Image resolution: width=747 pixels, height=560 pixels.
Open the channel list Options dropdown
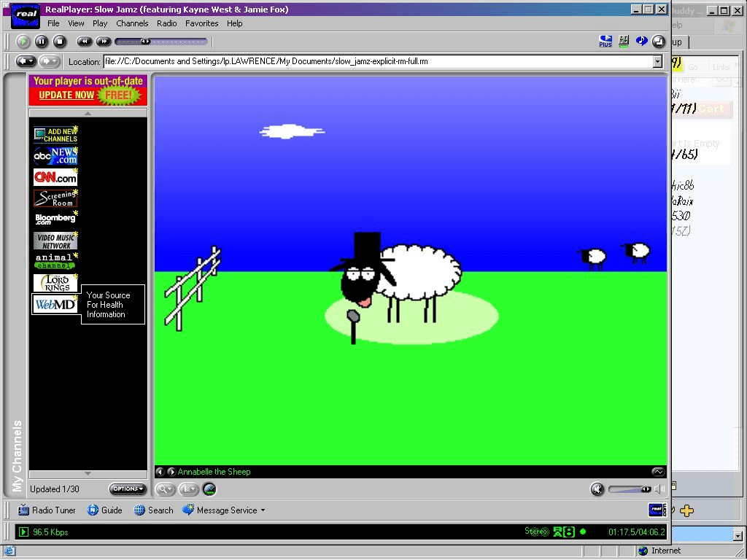tap(127, 489)
